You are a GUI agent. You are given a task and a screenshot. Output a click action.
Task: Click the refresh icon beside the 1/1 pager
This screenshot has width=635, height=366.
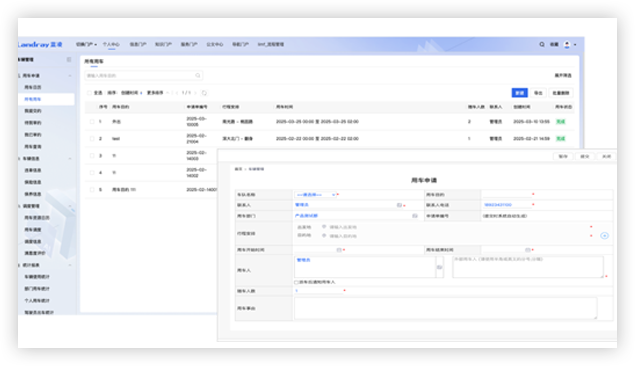[x=204, y=93]
